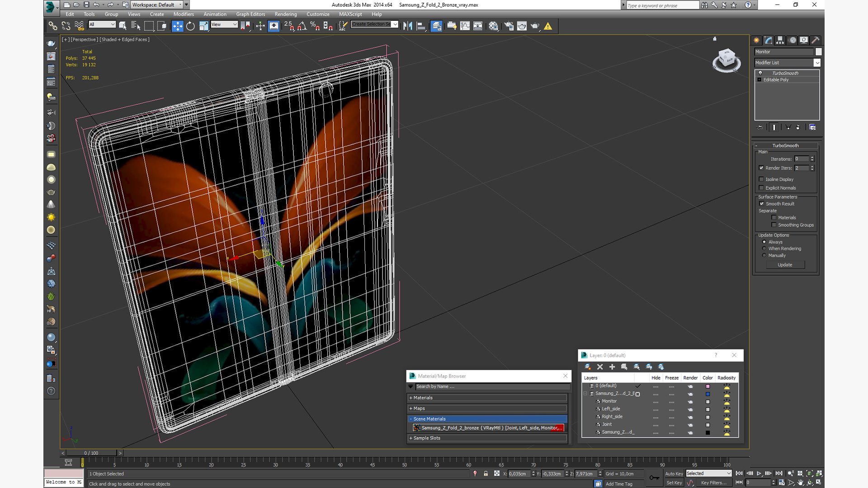Screen dimensions: 868x488
Task: Expand the Materials rollout in browser
Action: 487,398
